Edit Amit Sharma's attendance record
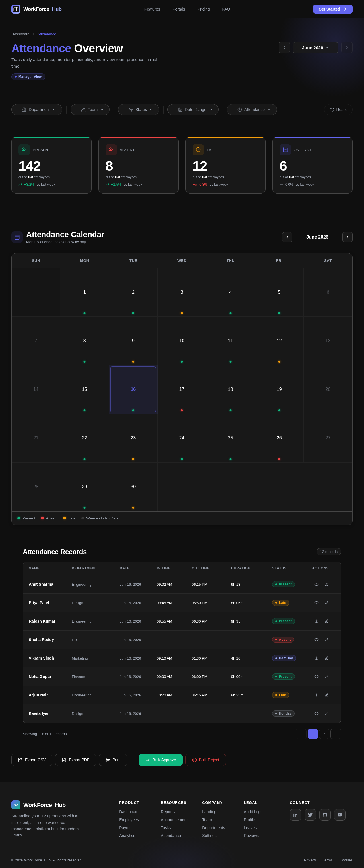The height and width of the screenshot is (868, 364). point(326,584)
